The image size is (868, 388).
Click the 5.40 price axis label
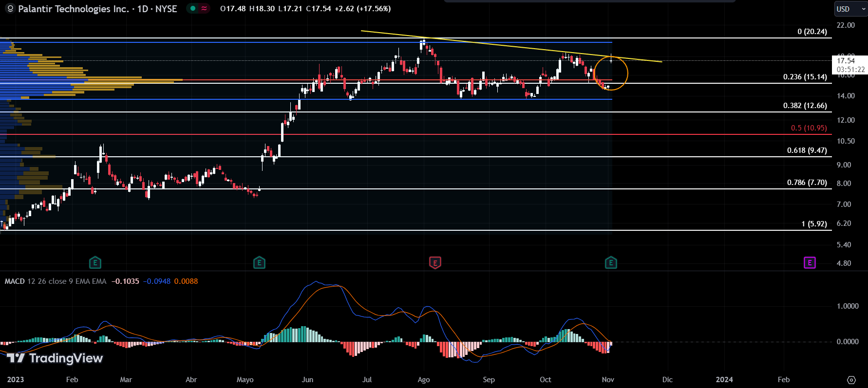click(844, 245)
